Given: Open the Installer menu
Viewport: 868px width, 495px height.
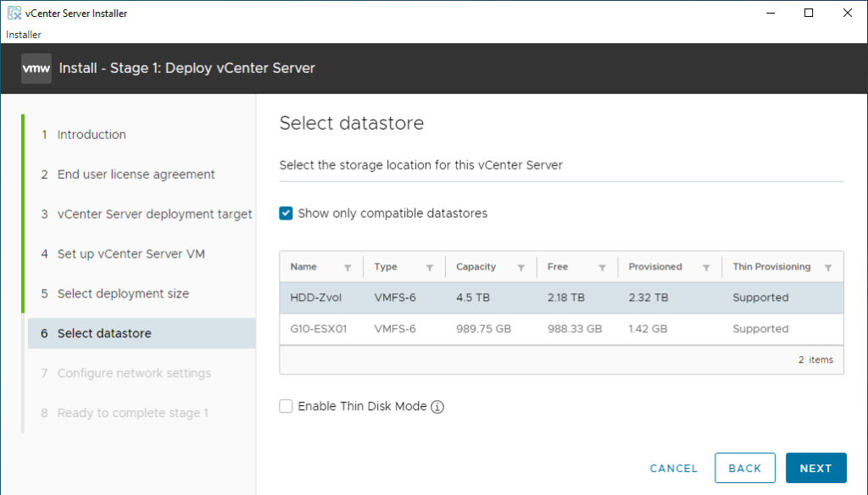Looking at the screenshot, I should click(23, 34).
